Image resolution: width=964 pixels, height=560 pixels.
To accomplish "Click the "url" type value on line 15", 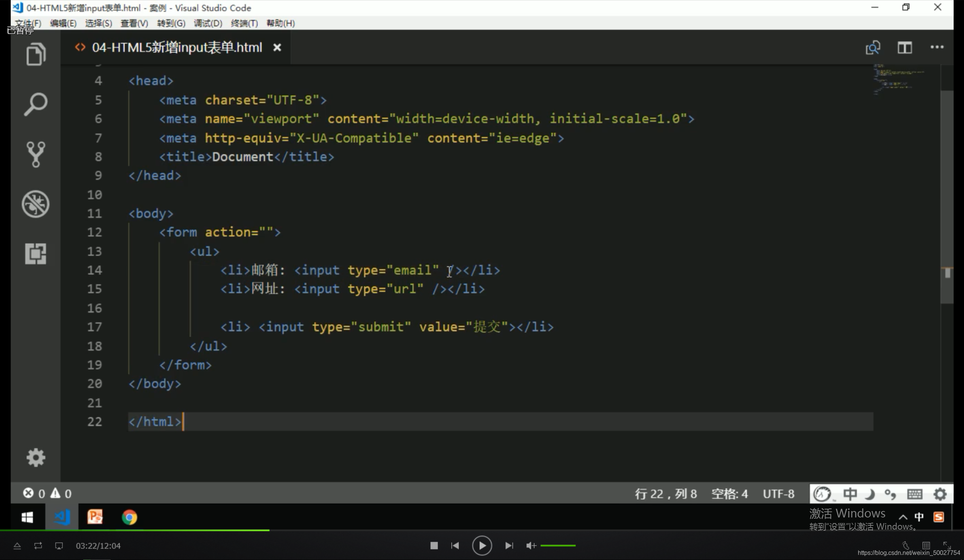I will tap(405, 289).
